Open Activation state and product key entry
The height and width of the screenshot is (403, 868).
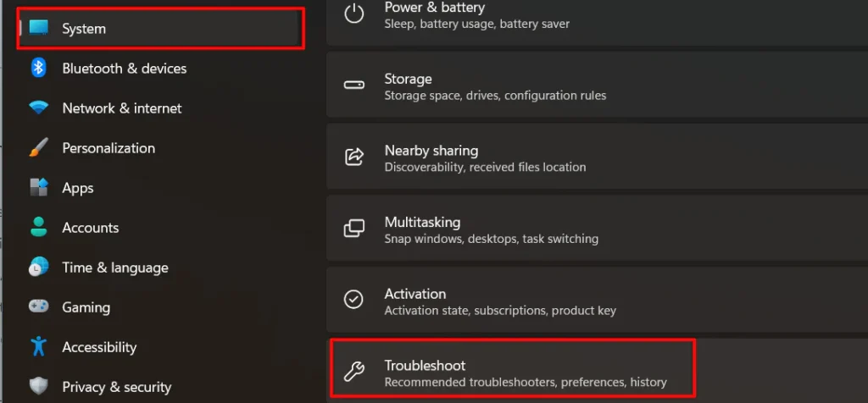point(598,300)
